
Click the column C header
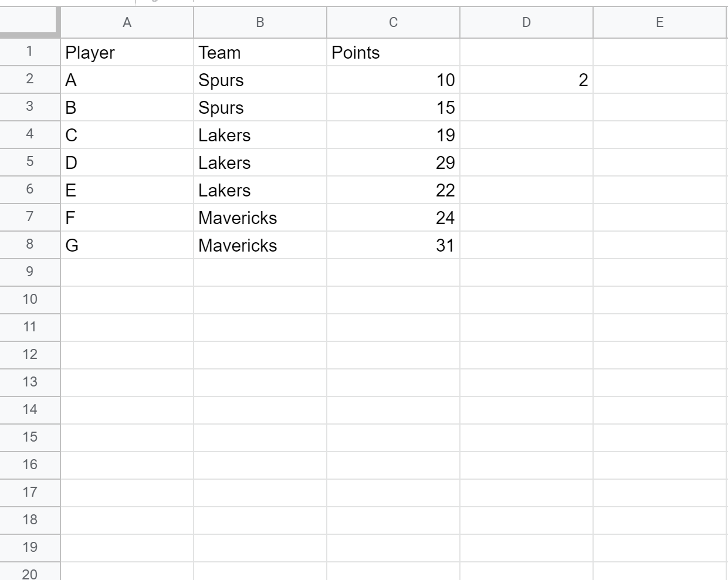393,23
